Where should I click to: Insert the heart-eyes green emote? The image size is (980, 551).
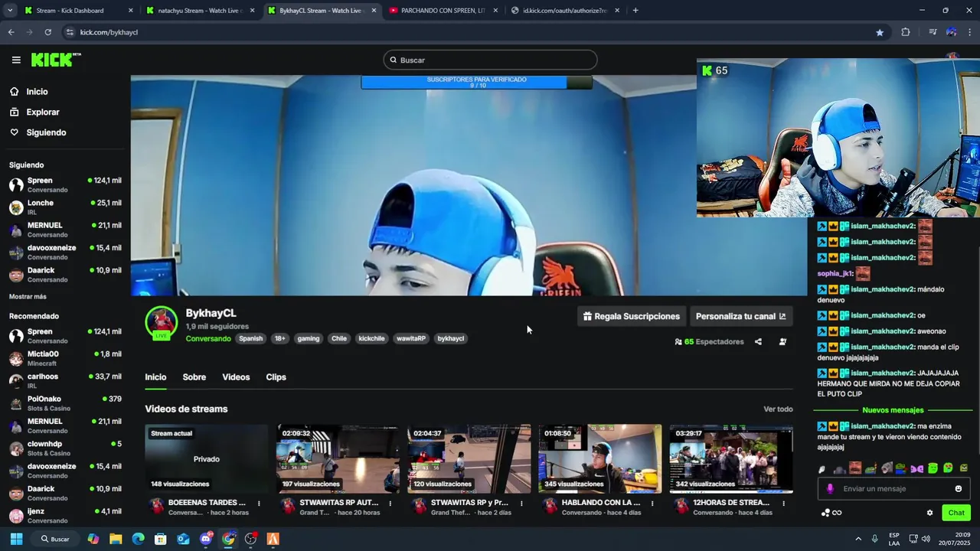948,468
